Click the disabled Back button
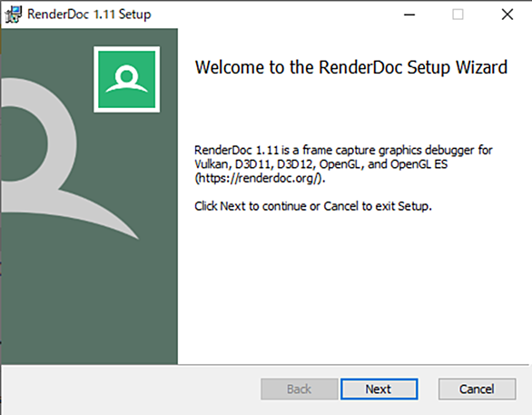 pyautogui.click(x=300, y=389)
